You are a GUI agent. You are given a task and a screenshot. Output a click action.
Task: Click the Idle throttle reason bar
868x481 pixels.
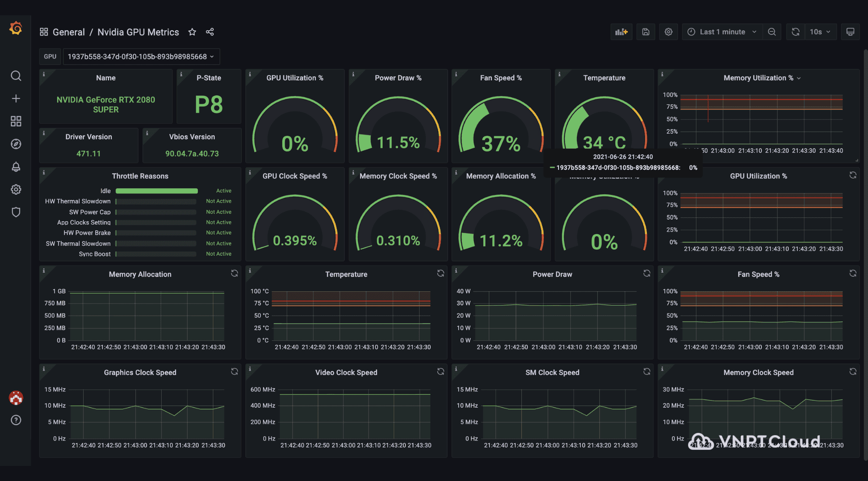[x=157, y=191]
